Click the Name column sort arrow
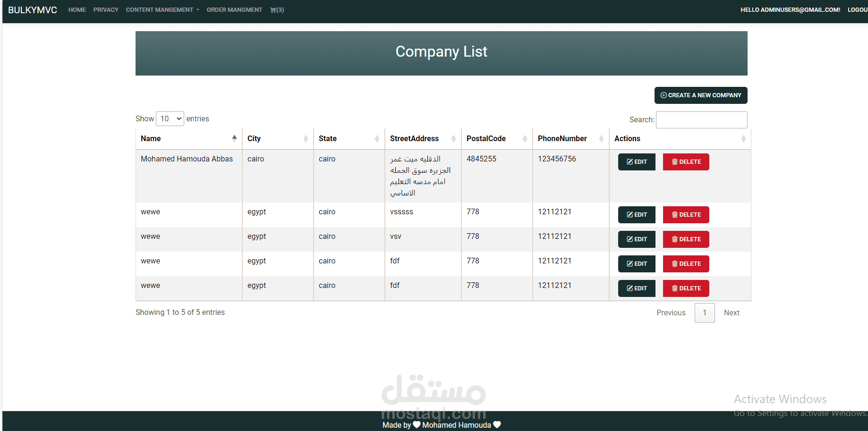Viewport: 868px width, 431px height. [234, 138]
